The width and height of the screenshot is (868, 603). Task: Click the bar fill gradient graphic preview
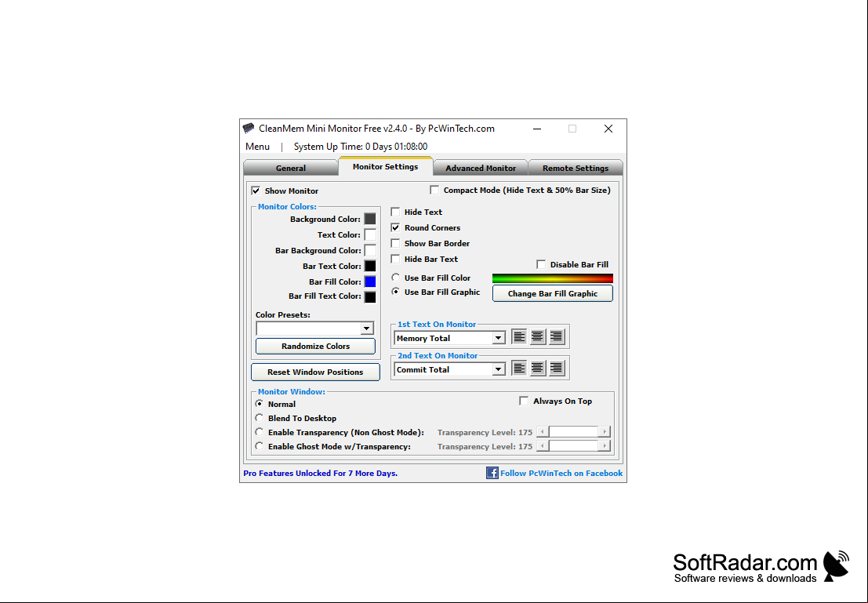pos(553,278)
